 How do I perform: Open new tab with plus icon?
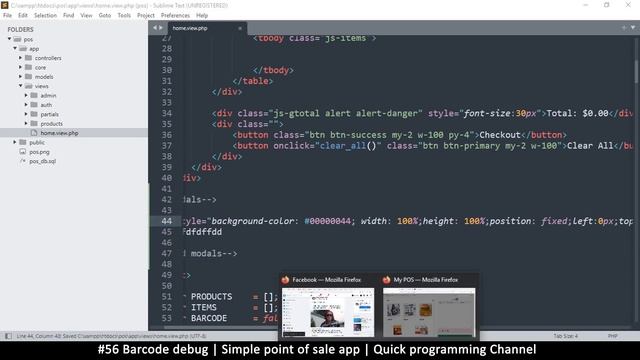624,28
